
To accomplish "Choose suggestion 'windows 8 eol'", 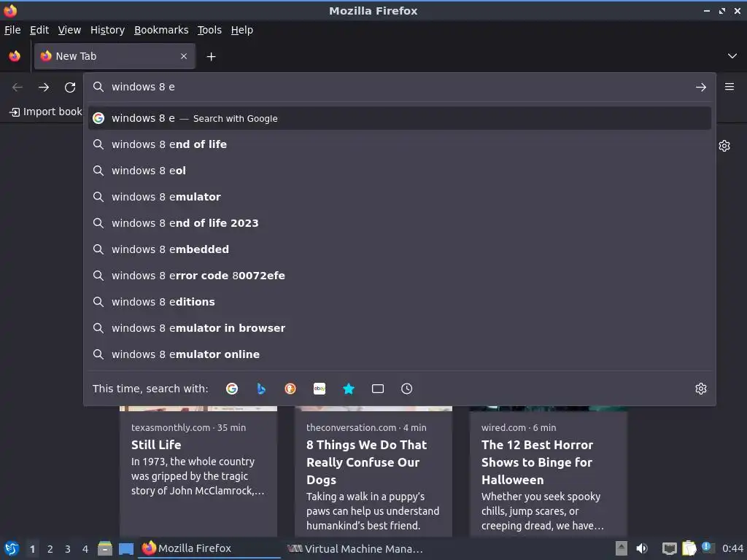I will coord(399,171).
